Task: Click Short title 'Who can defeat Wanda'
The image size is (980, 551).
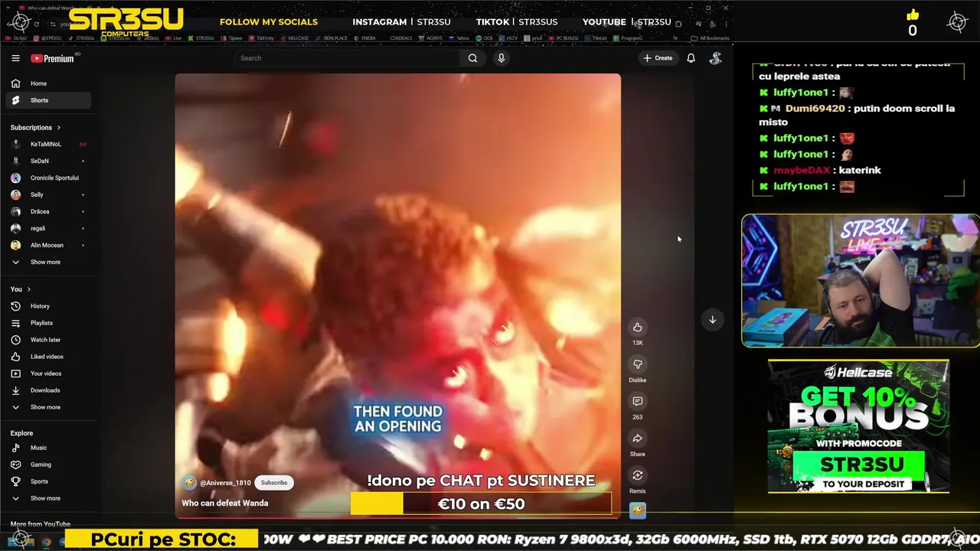Action: 225,503
